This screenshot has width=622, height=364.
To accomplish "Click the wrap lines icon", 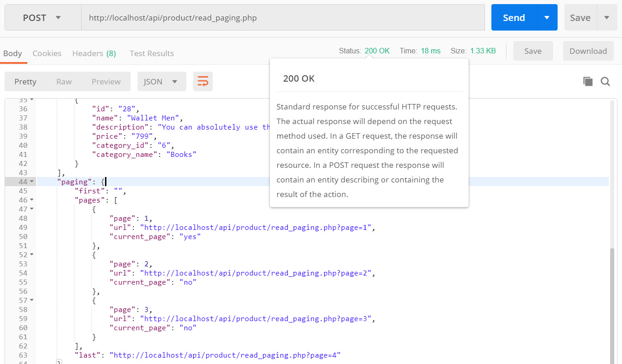I will [x=203, y=82].
